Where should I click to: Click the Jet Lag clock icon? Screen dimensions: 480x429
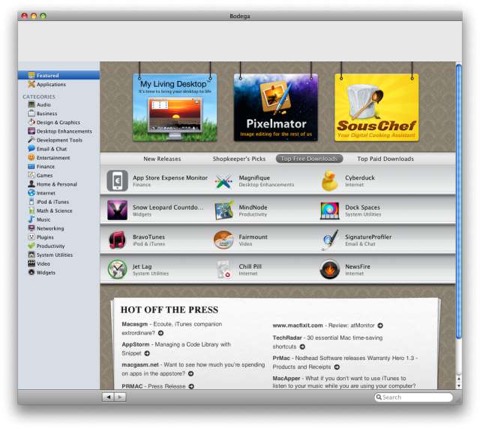pyautogui.click(x=117, y=269)
